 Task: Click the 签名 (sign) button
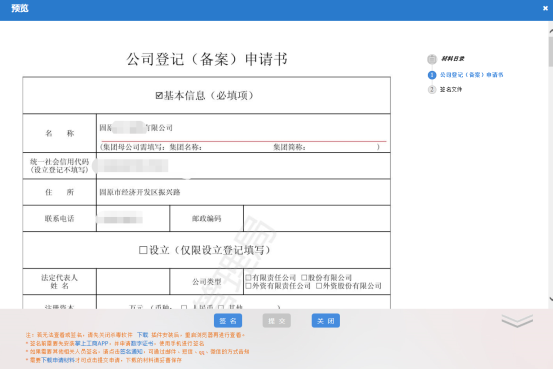[228, 321]
